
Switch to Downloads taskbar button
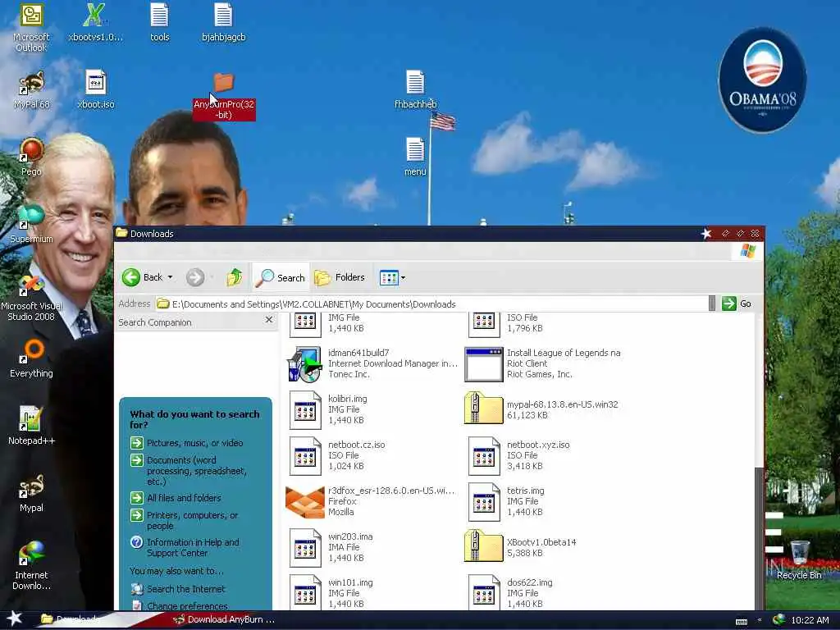(x=70, y=619)
